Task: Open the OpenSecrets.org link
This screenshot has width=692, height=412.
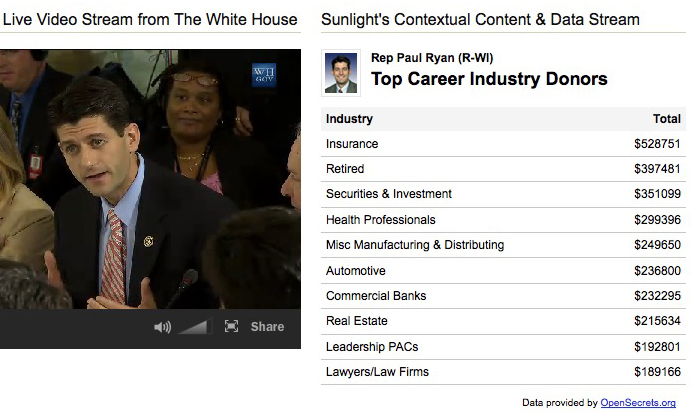Action: point(638,402)
